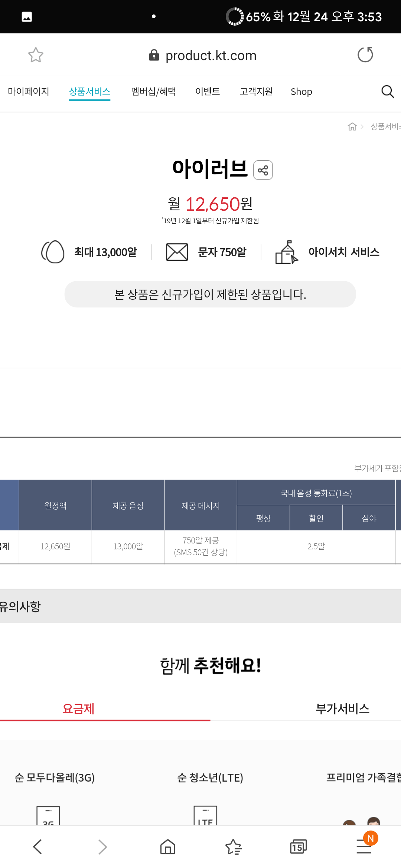401x868 pixels.
Task: Go back with browser back arrow
Action: (37, 847)
